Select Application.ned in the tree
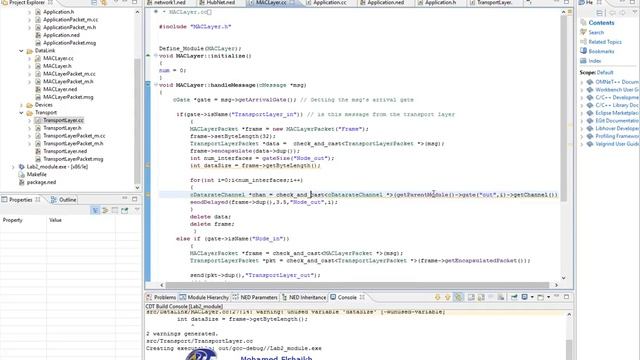The width and height of the screenshot is (640, 360). (61, 35)
